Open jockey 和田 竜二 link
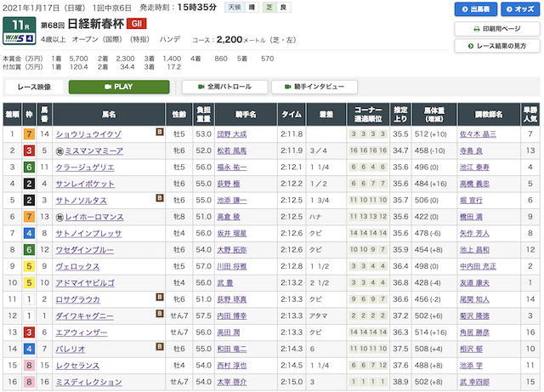 [x=232, y=349]
